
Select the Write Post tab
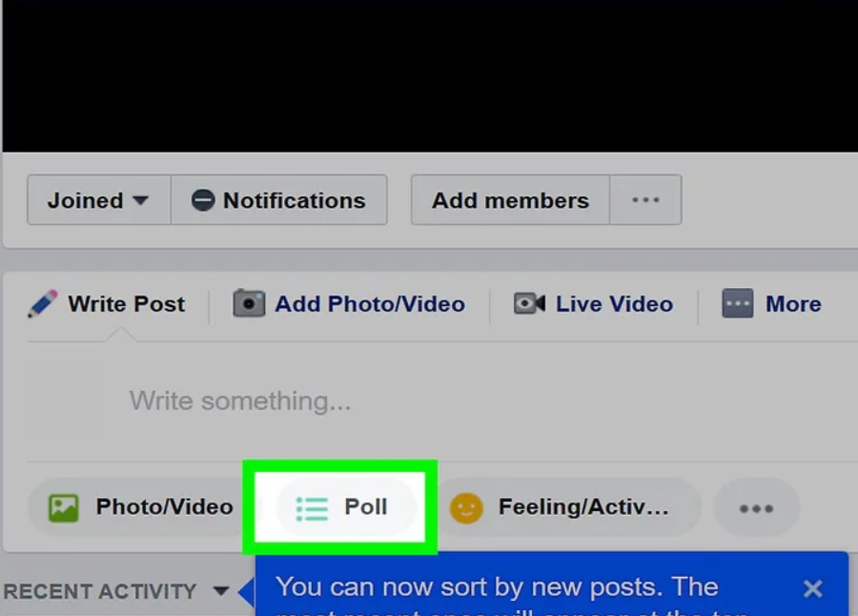point(107,304)
